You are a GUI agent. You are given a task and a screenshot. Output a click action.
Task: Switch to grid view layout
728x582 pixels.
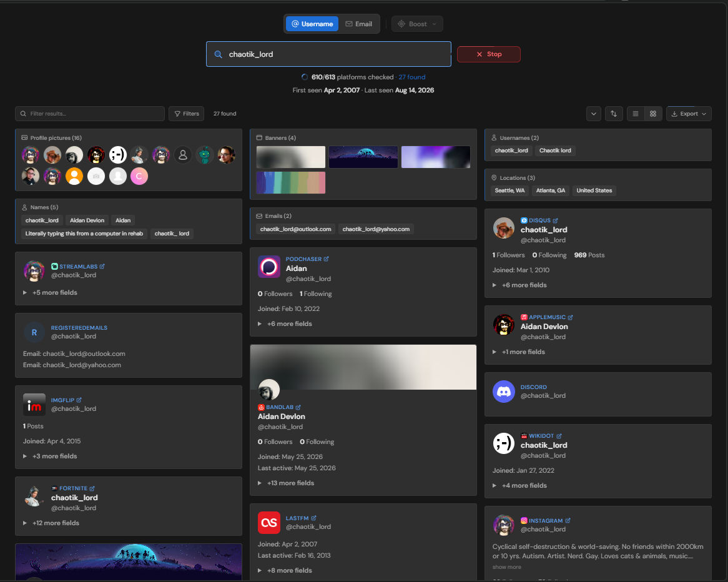(653, 114)
